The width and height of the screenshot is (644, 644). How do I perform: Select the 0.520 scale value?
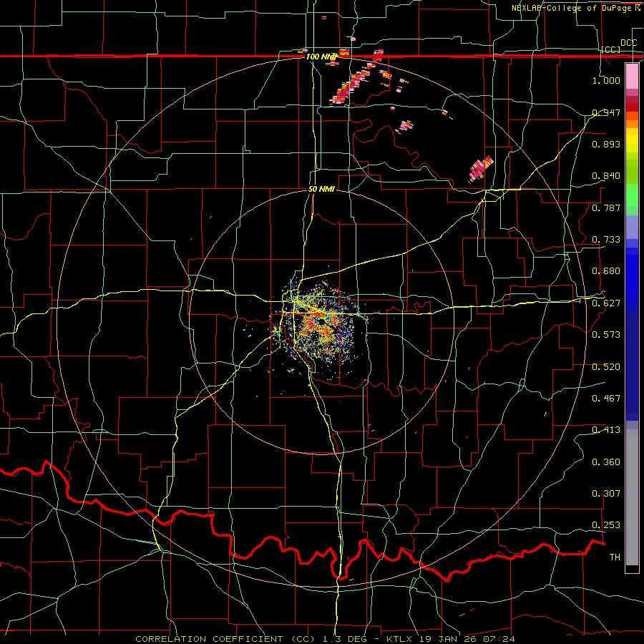(x=606, y=367)
